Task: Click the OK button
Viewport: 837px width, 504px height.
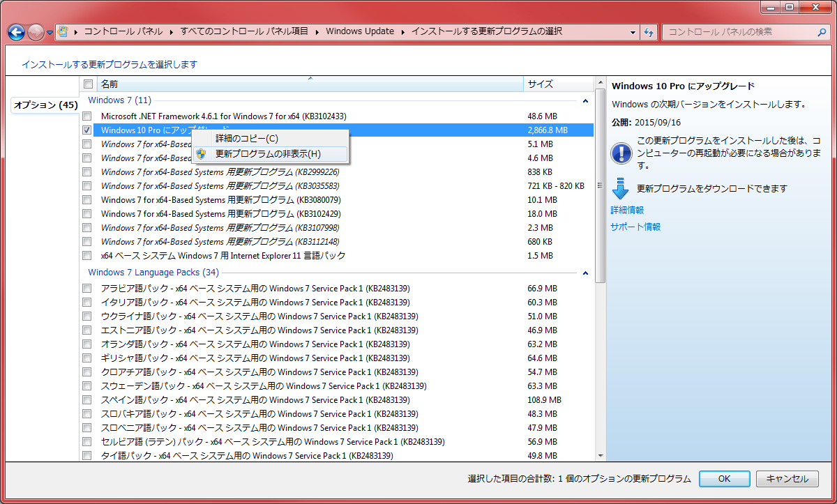Action: point(724,479)
